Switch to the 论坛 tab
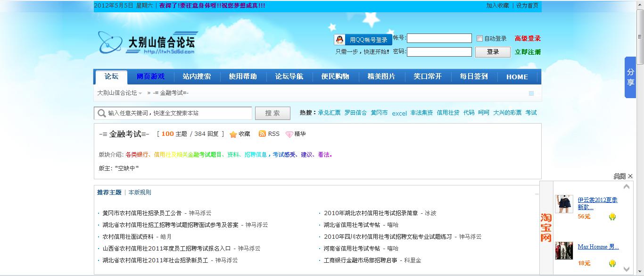The height and width of the screenshot is (276, 644). pos(111,76)
